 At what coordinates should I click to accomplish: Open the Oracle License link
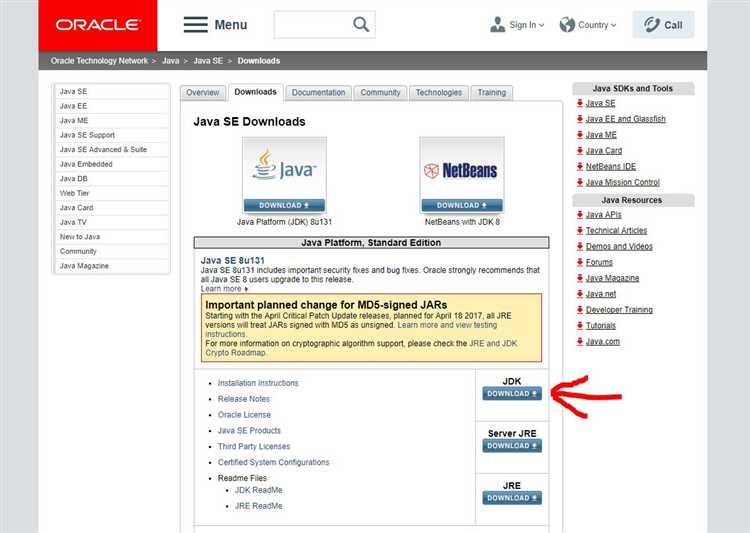coord(244,414)
